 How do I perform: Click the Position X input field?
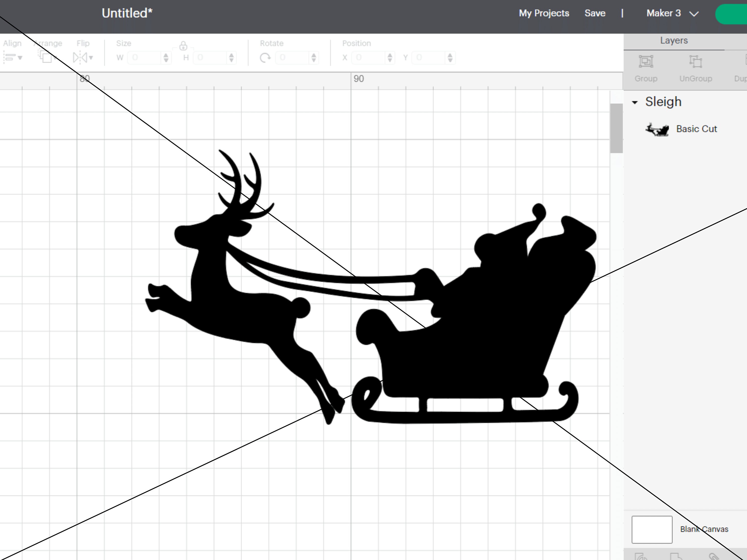click(369, 58)
